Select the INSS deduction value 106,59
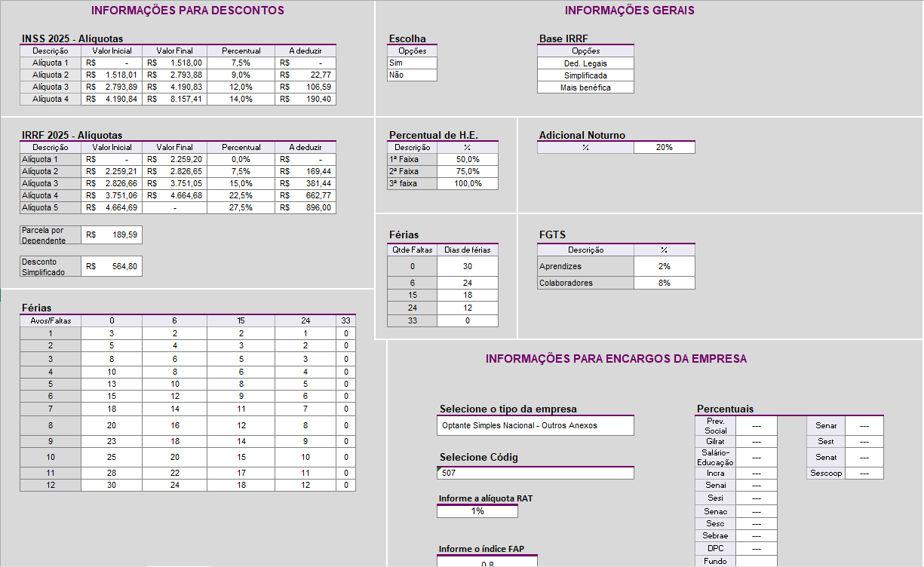 [305, 87]
